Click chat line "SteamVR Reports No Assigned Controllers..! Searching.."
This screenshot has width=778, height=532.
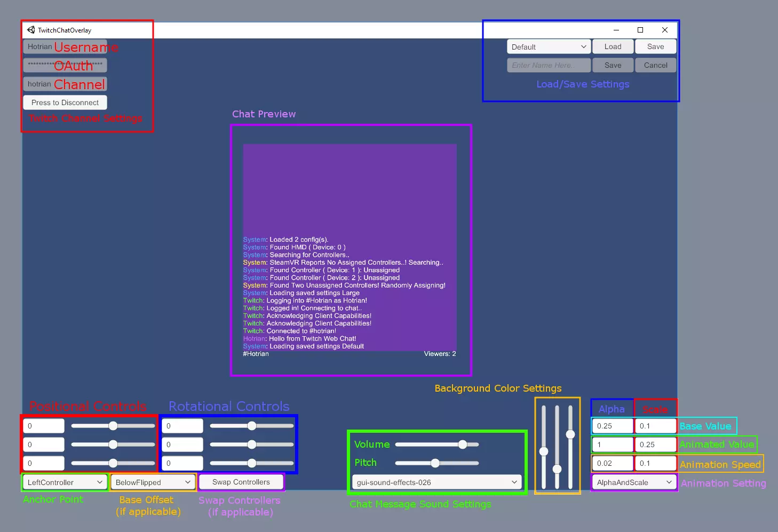356,263
